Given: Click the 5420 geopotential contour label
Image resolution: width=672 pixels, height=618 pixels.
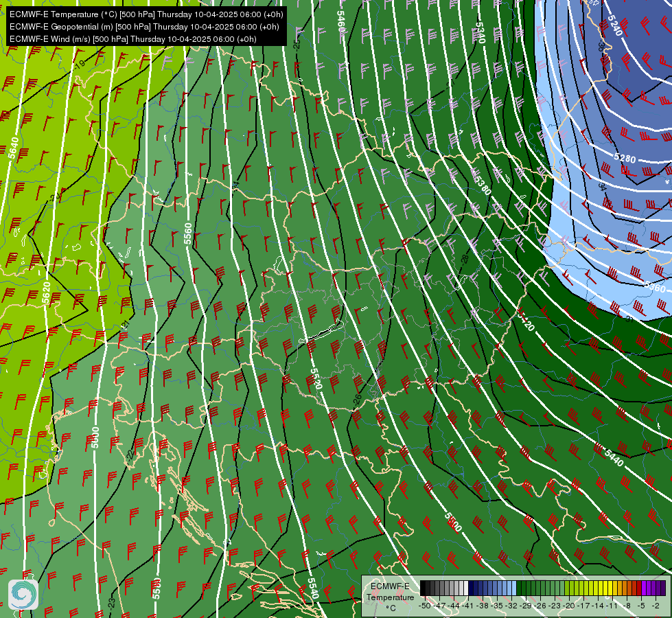Looking at the screenshot, I should pos(526,321).
